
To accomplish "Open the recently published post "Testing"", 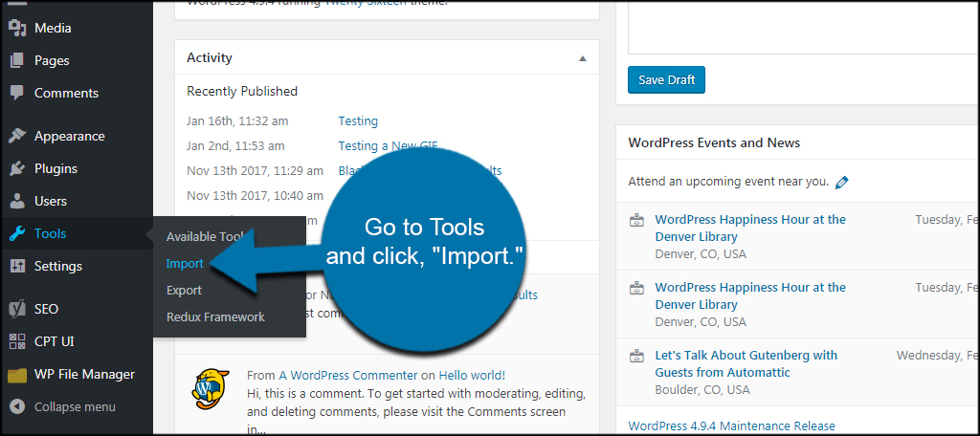I will click(x=358, y=121).
